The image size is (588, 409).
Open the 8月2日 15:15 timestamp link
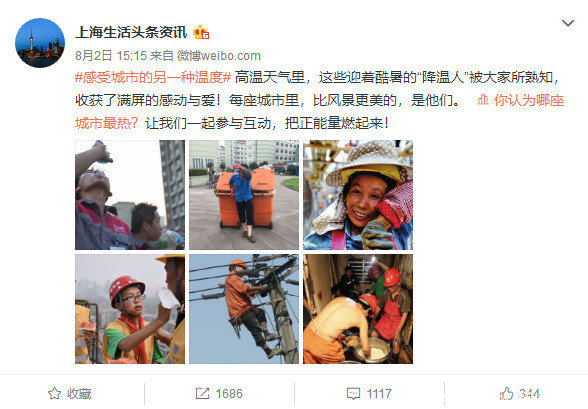(111, 56)
